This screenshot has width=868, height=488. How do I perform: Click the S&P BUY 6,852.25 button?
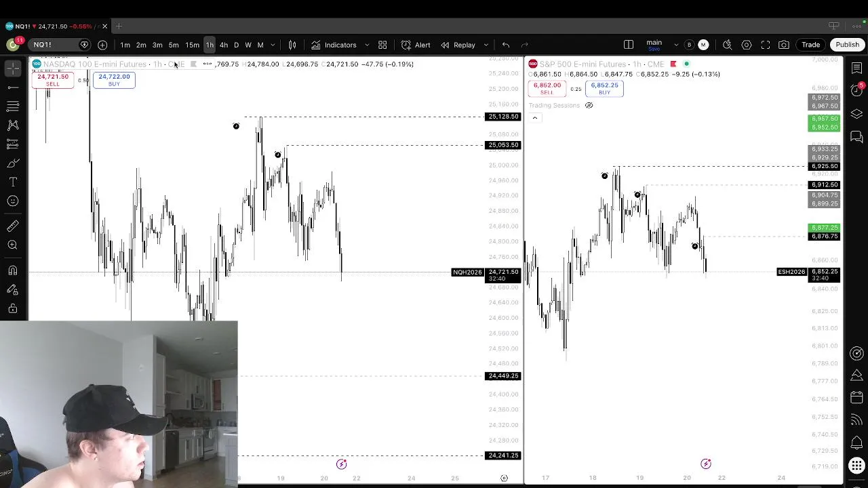coord(604,89)
